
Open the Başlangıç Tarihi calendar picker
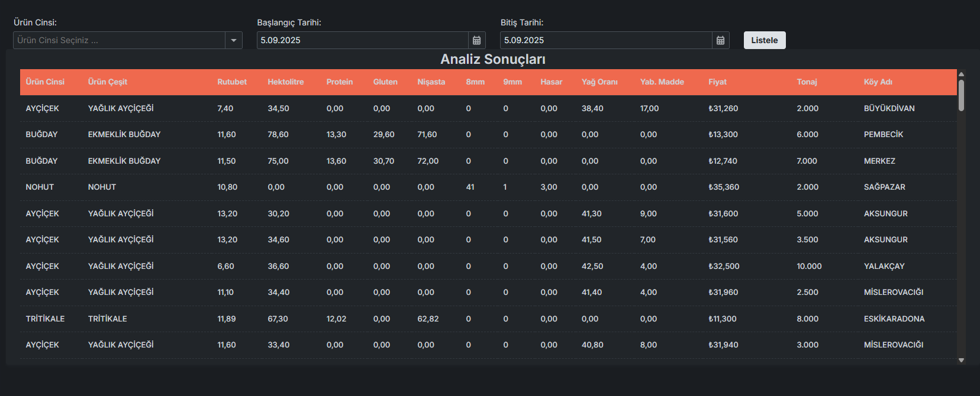476,40
